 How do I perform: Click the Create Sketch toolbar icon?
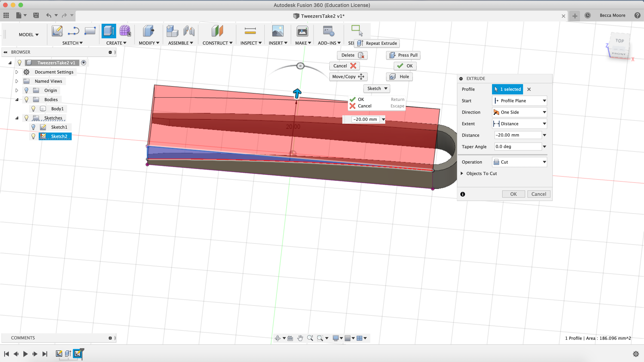coord(57,31)
